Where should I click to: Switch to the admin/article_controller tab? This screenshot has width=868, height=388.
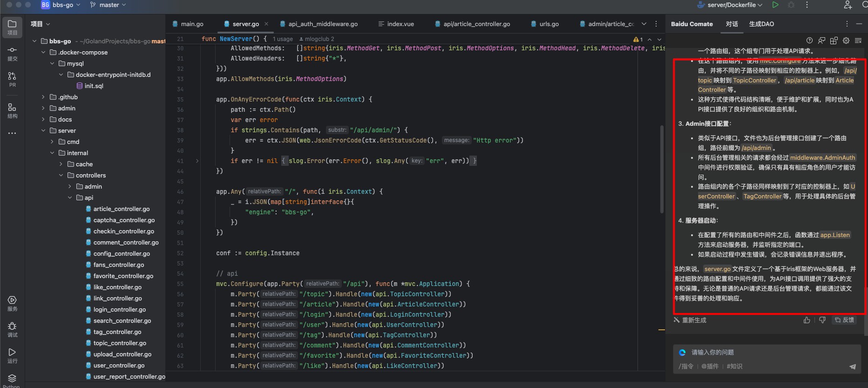[x=607, y=24]
